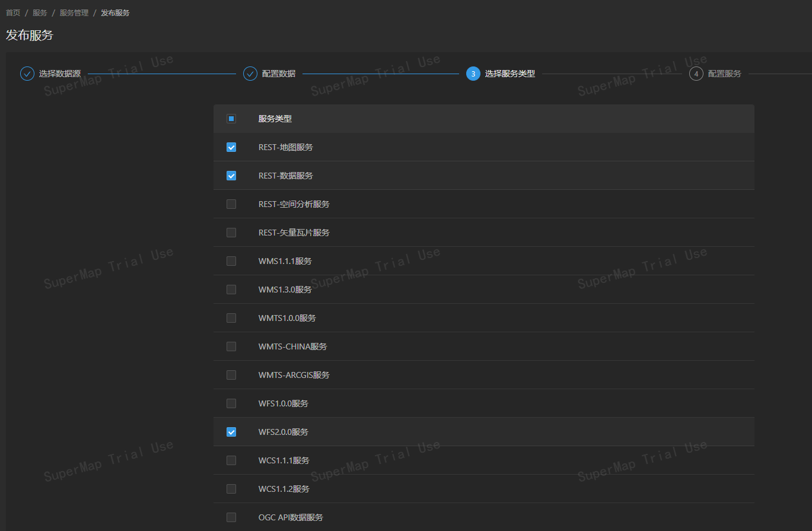Click the step 3 选择服务类型 circle icon

pos(473,74)
